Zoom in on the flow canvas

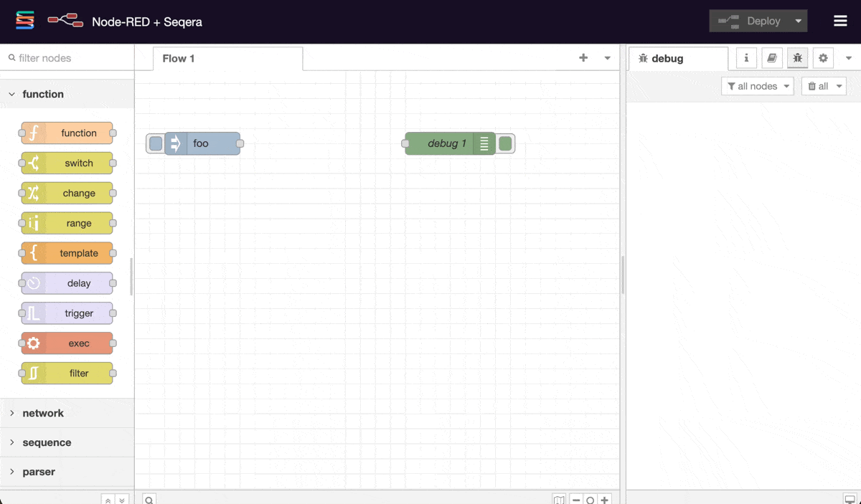tap(605, 499)
